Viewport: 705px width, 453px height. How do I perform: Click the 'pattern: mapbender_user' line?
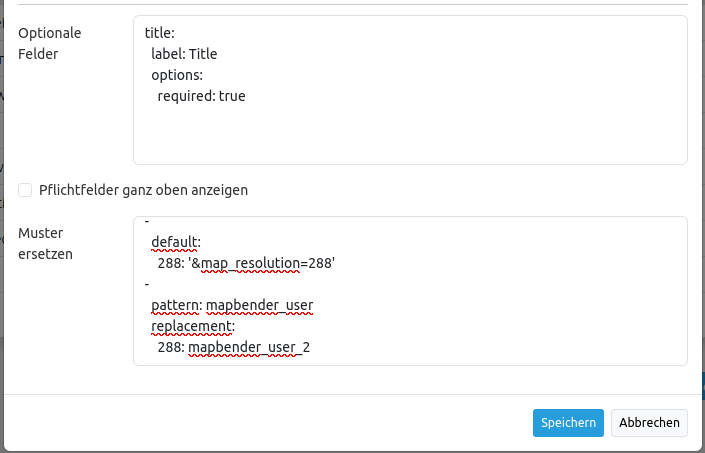232,305
